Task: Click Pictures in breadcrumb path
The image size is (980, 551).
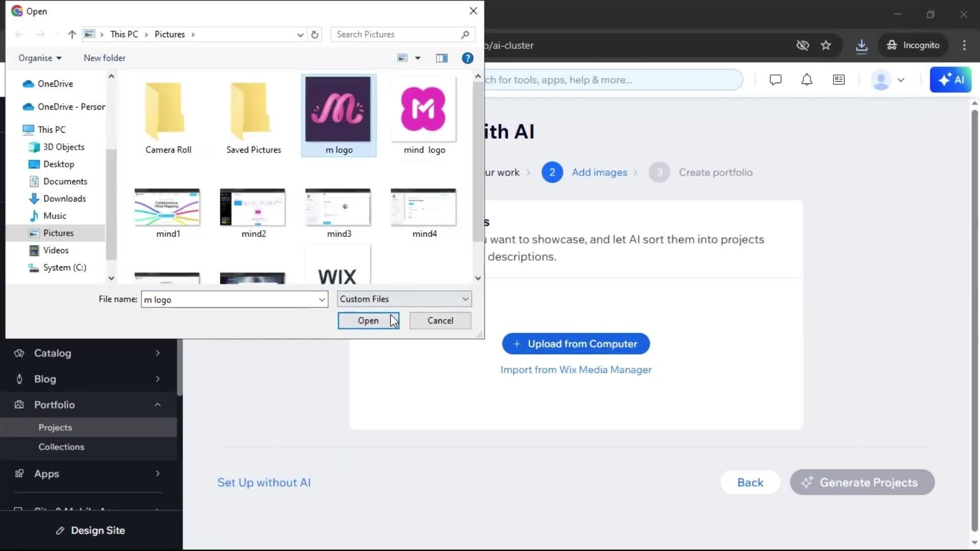Action: coord(169,34)
